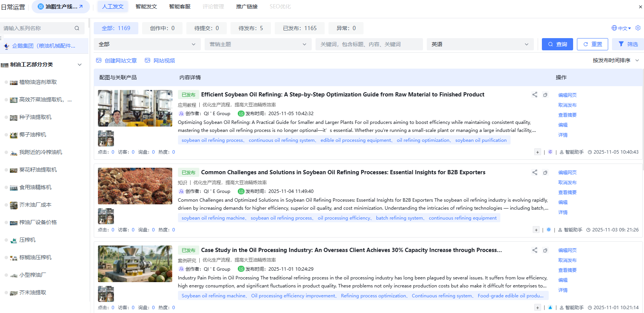Switch to the 智能发文 tab

pos(146,6)
